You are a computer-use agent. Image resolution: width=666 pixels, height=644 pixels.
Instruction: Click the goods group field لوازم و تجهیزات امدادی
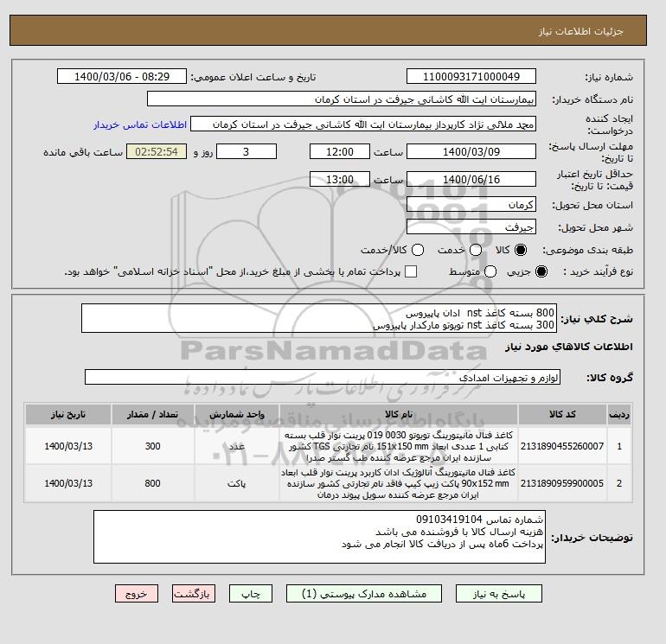tap(323, 377)
